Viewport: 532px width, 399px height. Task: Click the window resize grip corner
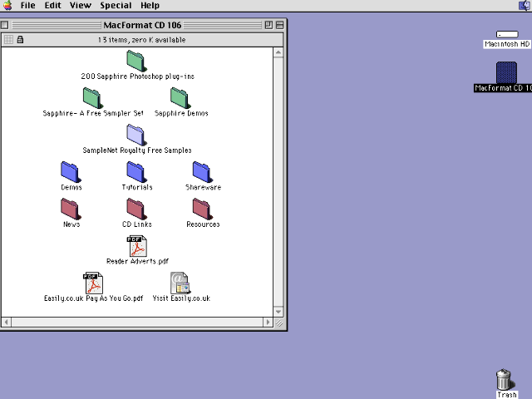pos(279,323)
